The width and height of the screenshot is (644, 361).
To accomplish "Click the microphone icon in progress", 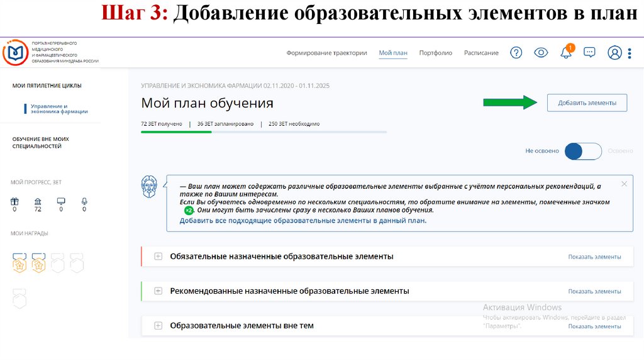I will [84, 201].
